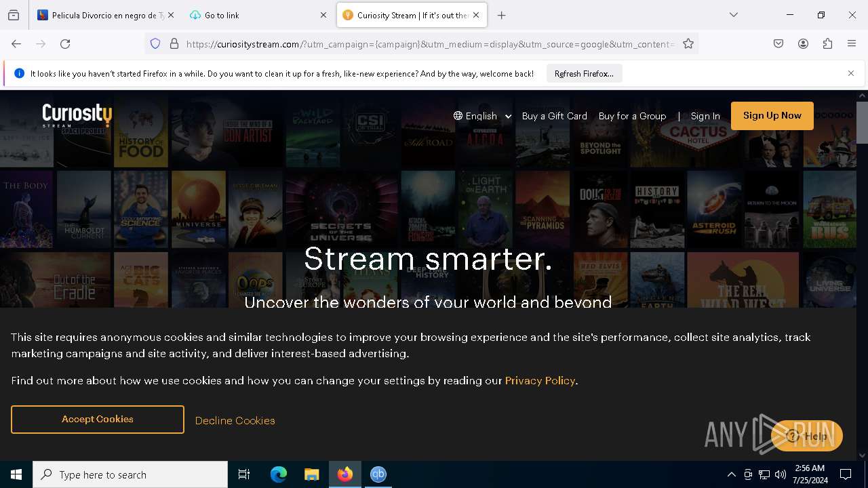Launch Microsoft Edge from the taskbar
868x488 pixels.
pyautogui.click(x=279, y=474)
